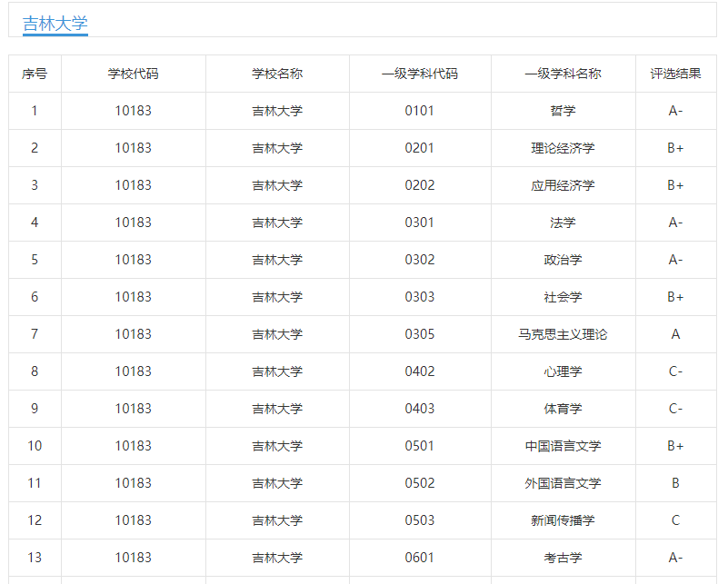The width and height of the screenshot is (728, 584).
Task: Click school code 10183 in 哲学 row
Action: click(134, 111)
